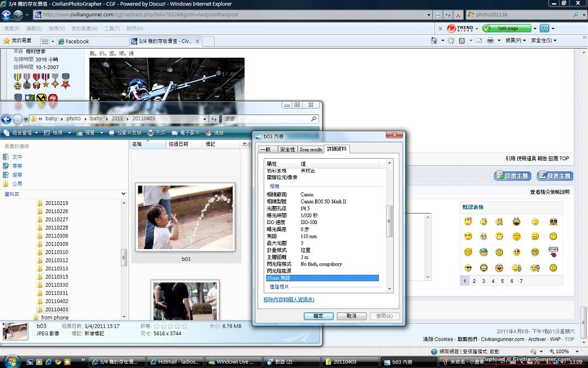588x368 pixels.
Task: Click the burn disc icon in Explorer toolbar
Action: point(209,133)
